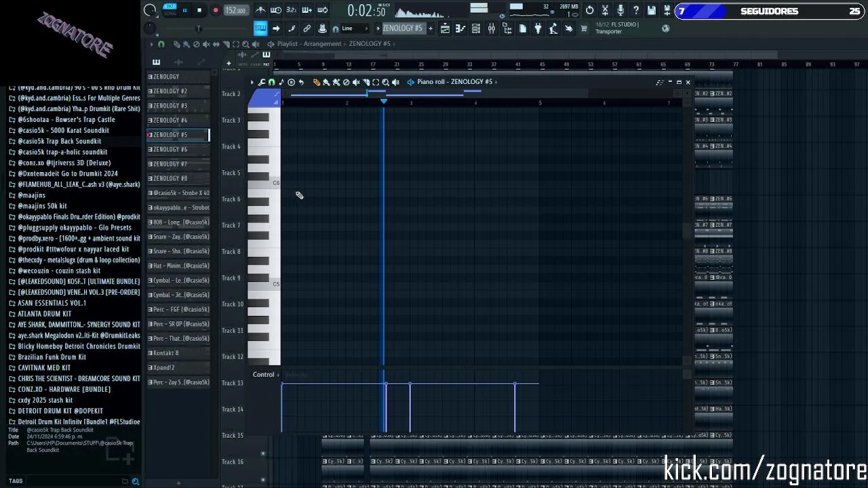The height and width of the screenshot is (488, 868).
Task: Open the ATLANTA DRUM KIT folder
Action: click(44, 314)
